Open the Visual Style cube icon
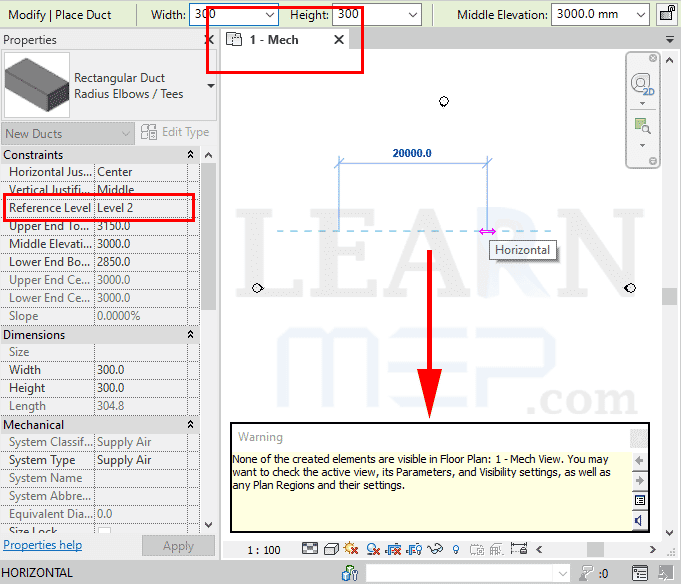This screenshot has height=584, width=681. [x=331, y=549]
